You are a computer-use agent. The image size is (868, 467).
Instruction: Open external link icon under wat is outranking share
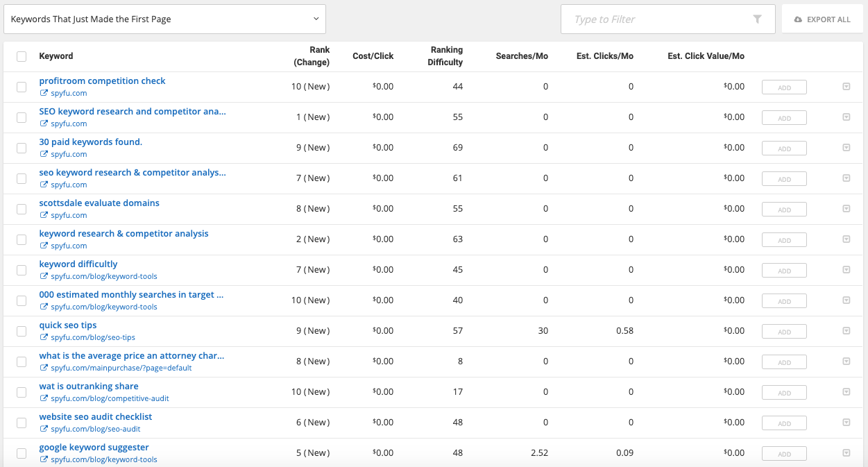pos(44,398)
